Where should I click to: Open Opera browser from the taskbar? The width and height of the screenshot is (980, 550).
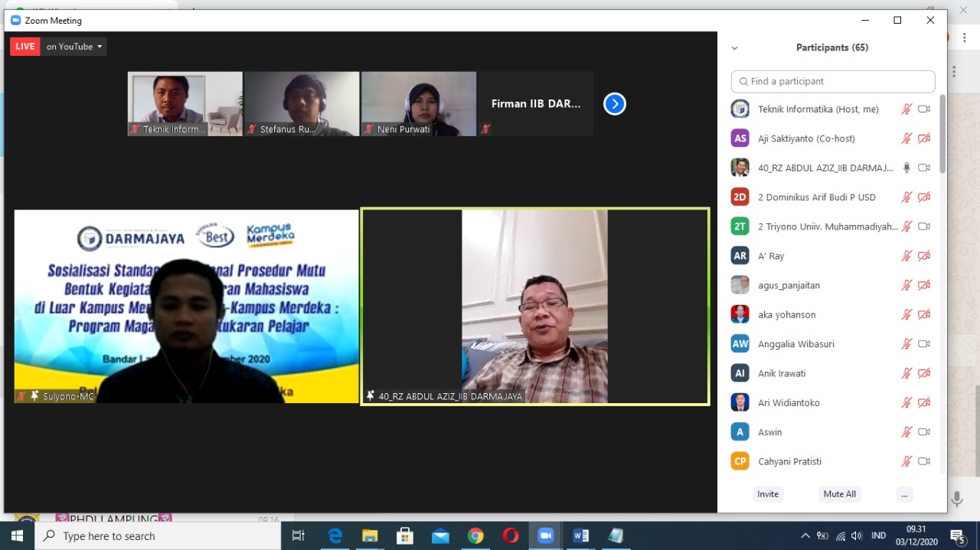pos(511,535)
